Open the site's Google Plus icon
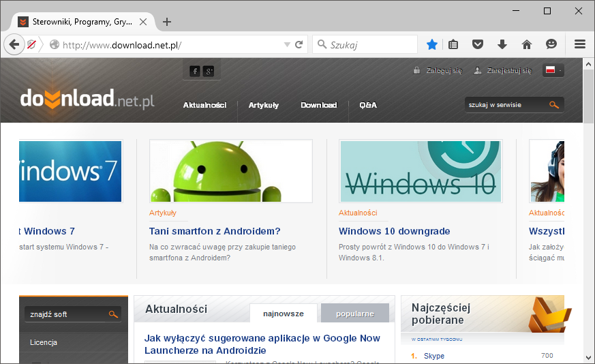This screenshot has height=364, width=595. (x=209, y=71)
